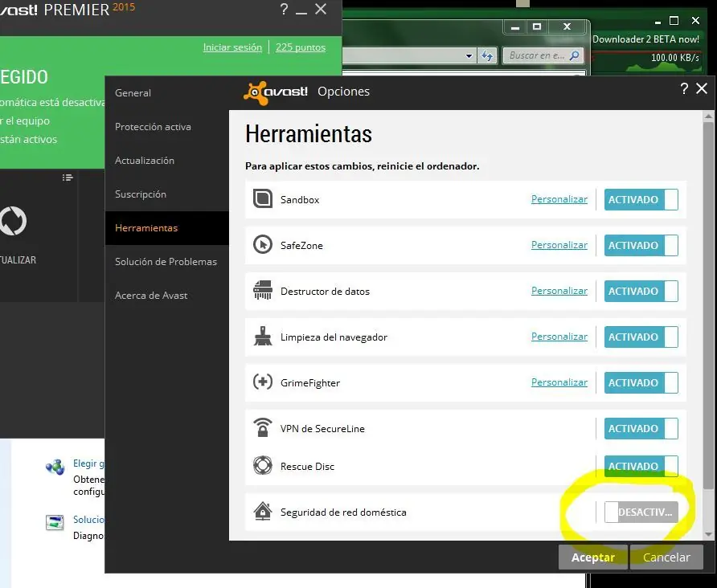The width and height of the screenshot is (717, 588).
Task: Click the GrimeFighter plus icon
Action: (x=263, y=382)
